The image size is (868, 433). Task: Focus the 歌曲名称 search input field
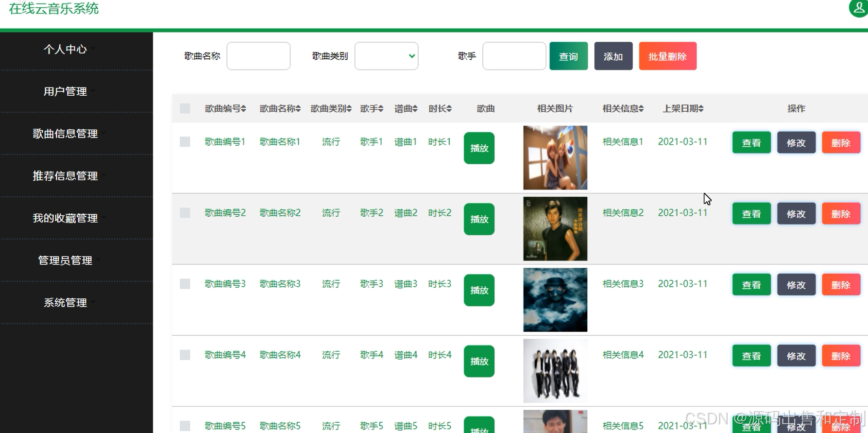[x=258, y=56]
